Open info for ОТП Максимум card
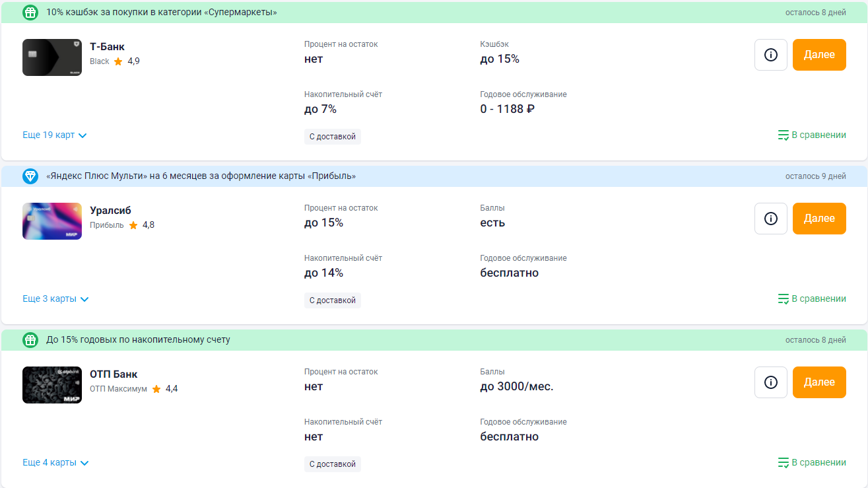 (x=771, y=382)
